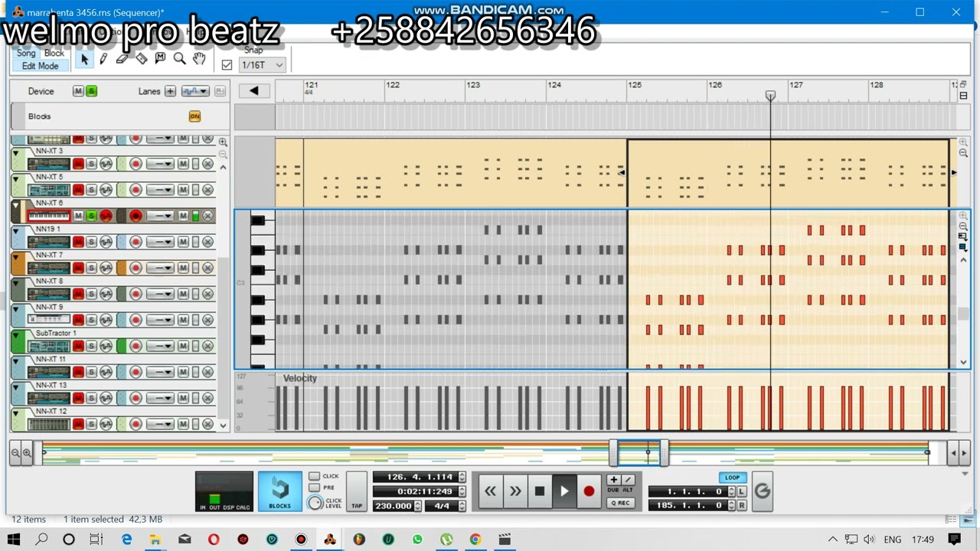
Task: Select the Selection arrow tool
Action: tap(84, 59)
